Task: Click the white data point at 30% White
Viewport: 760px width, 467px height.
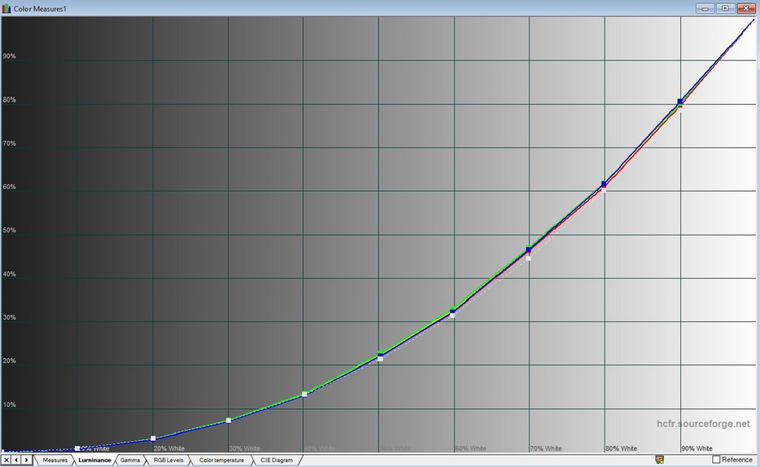Action: pos(229,420)
